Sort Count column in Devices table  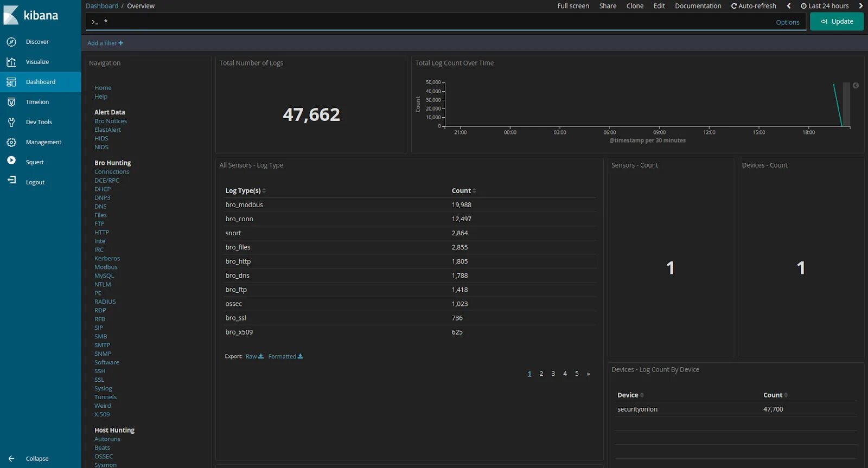pyautogui.click(x=786, y=395)
